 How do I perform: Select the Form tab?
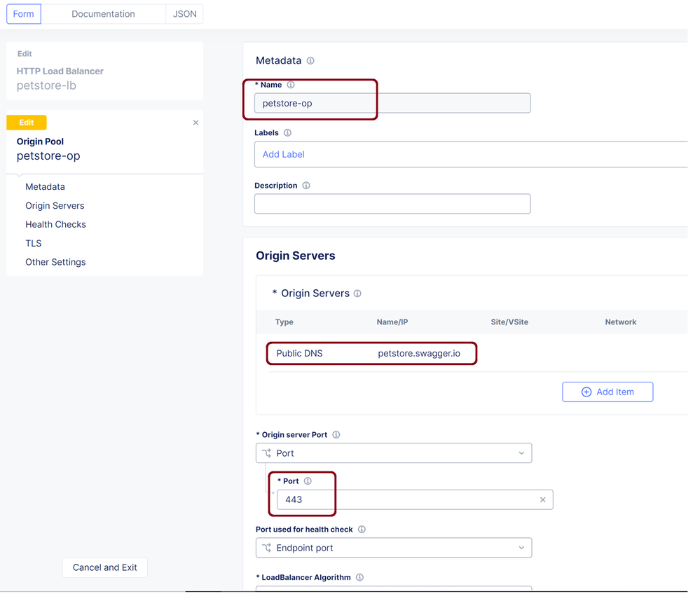(24, 14)
